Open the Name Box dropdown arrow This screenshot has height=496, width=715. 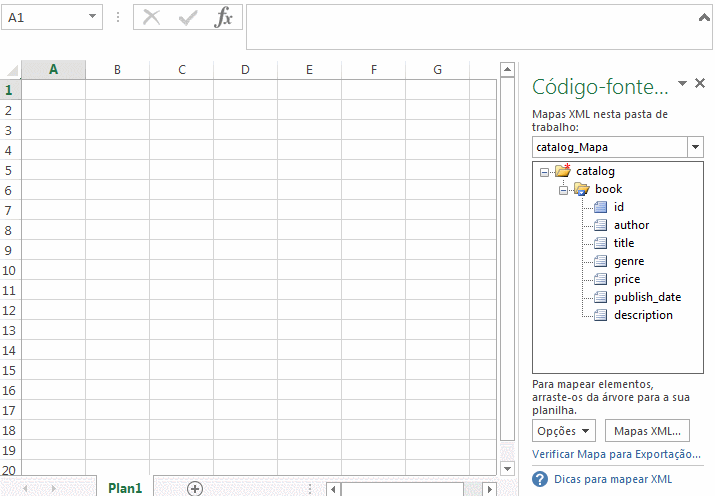pos(92,18)
